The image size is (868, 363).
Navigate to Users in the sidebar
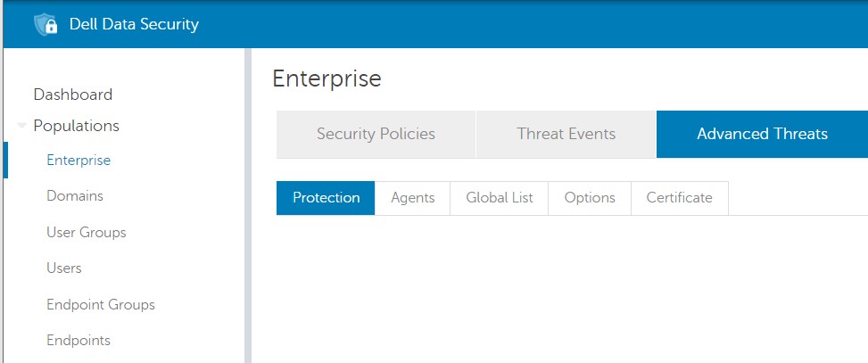click(64, 268)
